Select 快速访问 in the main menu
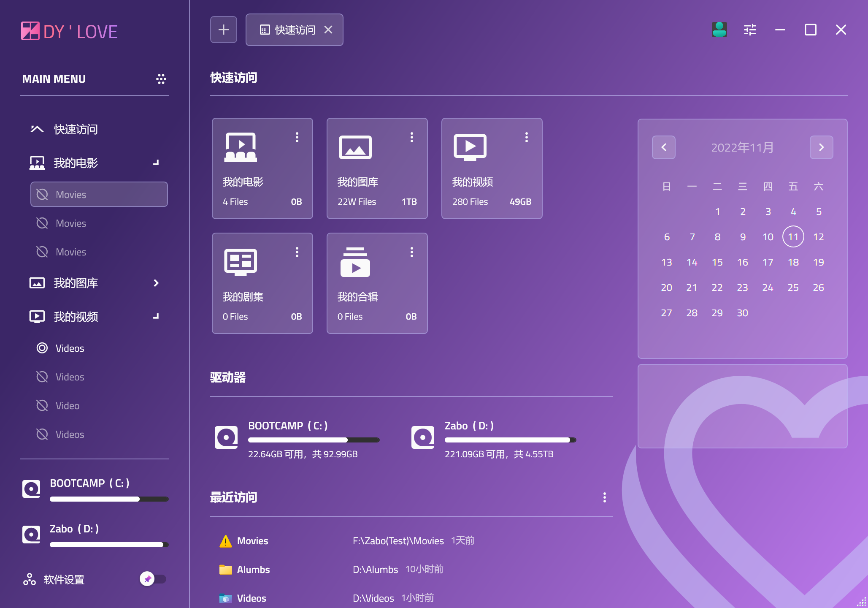This screenshot has height=608, width=868. point(76,129)
